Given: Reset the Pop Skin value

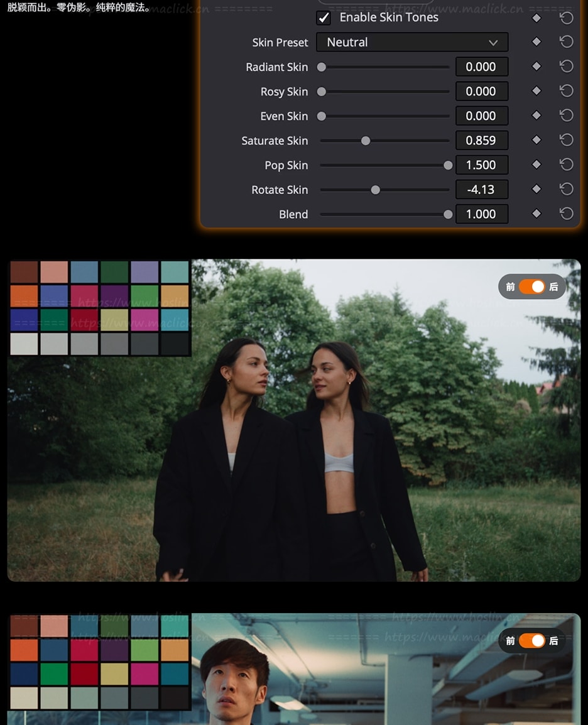Looking at the screenshot, I should tap(566, 164).
